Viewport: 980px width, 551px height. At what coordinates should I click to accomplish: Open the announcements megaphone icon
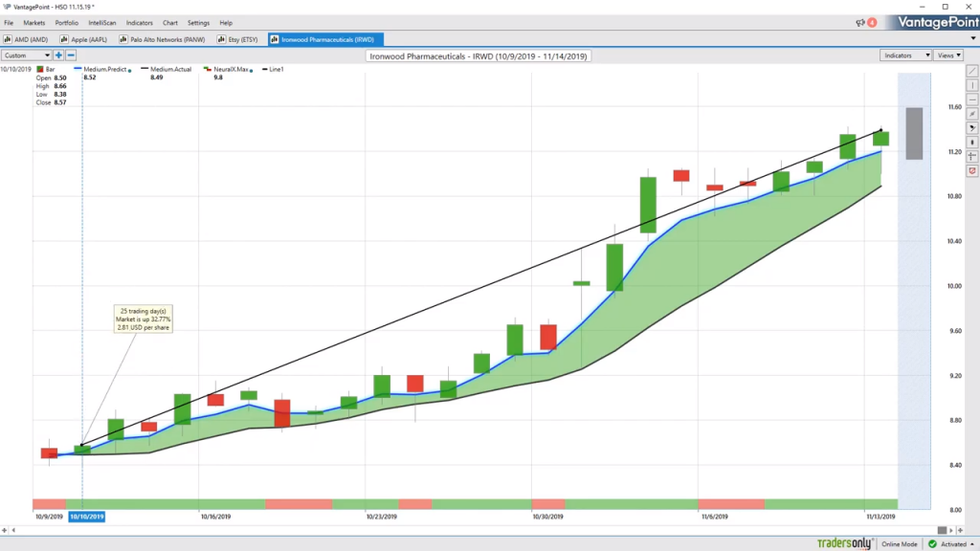coord(860,23)
